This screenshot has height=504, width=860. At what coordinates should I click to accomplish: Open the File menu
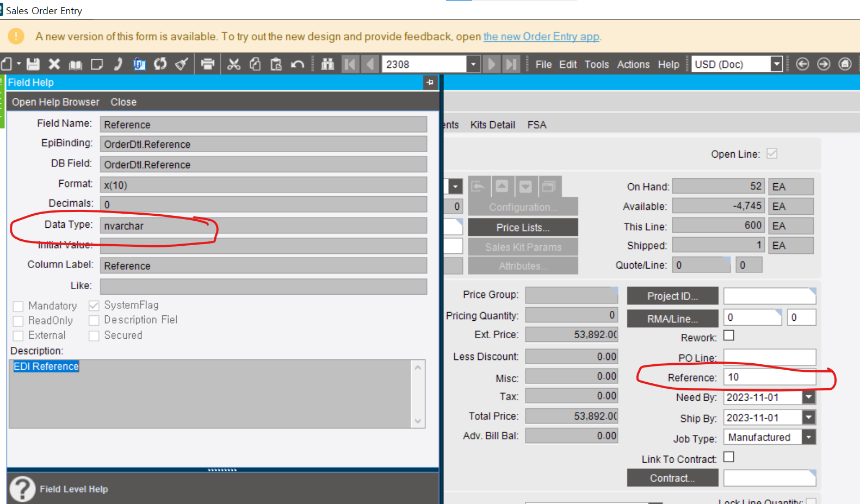(543, 65)
